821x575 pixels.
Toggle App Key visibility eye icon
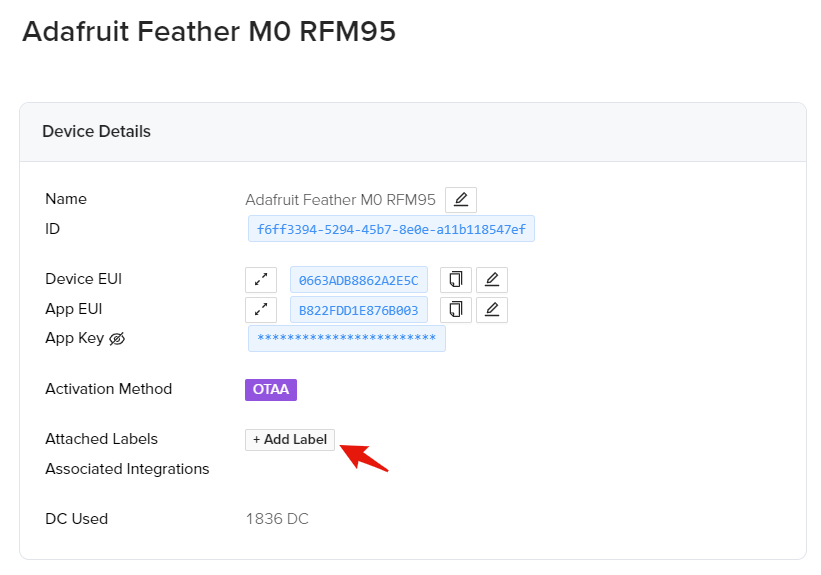[x=116, y=339]
